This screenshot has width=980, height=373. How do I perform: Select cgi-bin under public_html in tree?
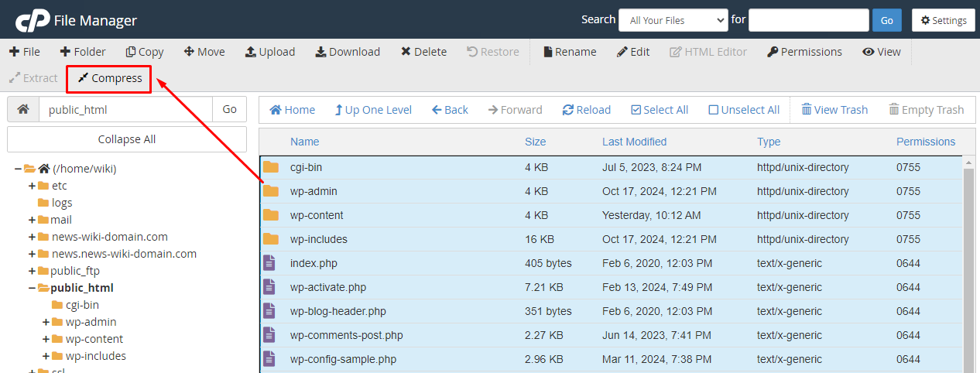(x=82, y=305)
